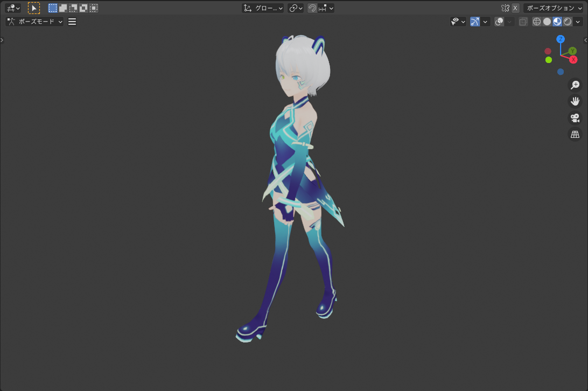The image size is (588, 391).
Task: Toggle viewport overlays
Action: click(499, 22)
